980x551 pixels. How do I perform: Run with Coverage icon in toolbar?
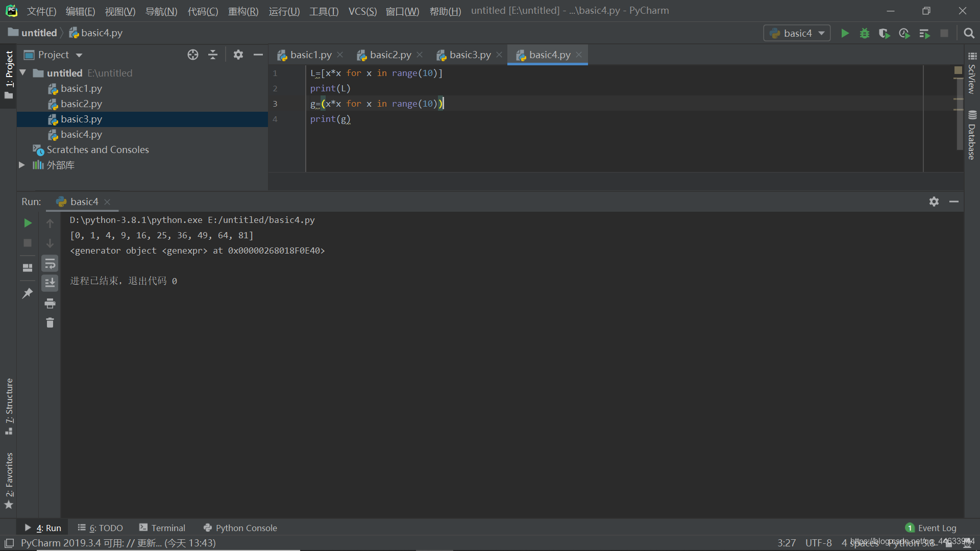[884, 33]
